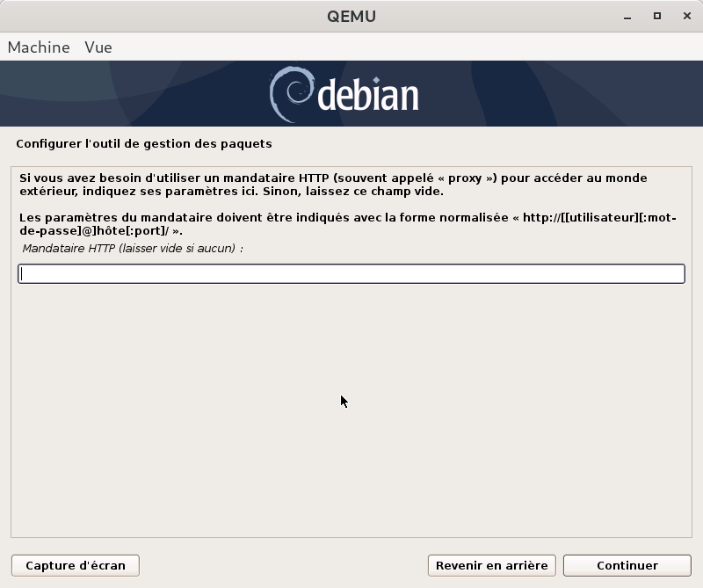Click Revenir en arrière to go back
Image resolution: width=703 pixels, height=588 pixels.
click(491, 565)
